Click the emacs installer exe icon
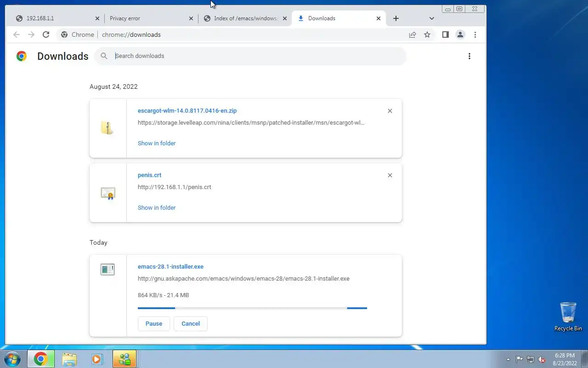The width and height of the screenshot is (588, 368). [x=107, y=270]
